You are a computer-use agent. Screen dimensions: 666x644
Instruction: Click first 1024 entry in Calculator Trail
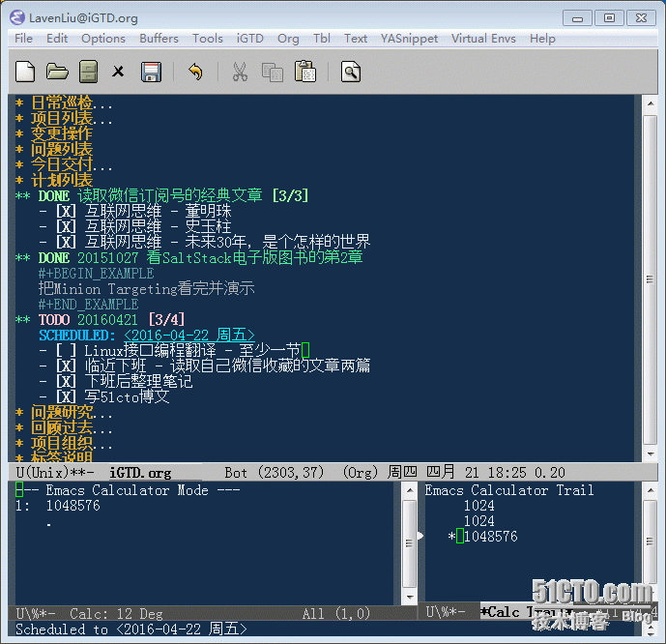tap(479, 506)
